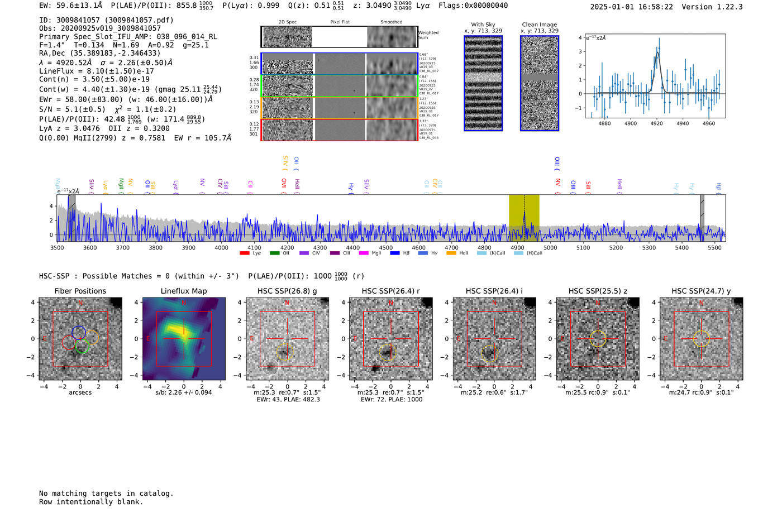The height and width of the screenshot is (532, 782).
Task: Select the HSC SSP(25.5) z cutout
Action: pyautogui.click(x=598, y=338)
